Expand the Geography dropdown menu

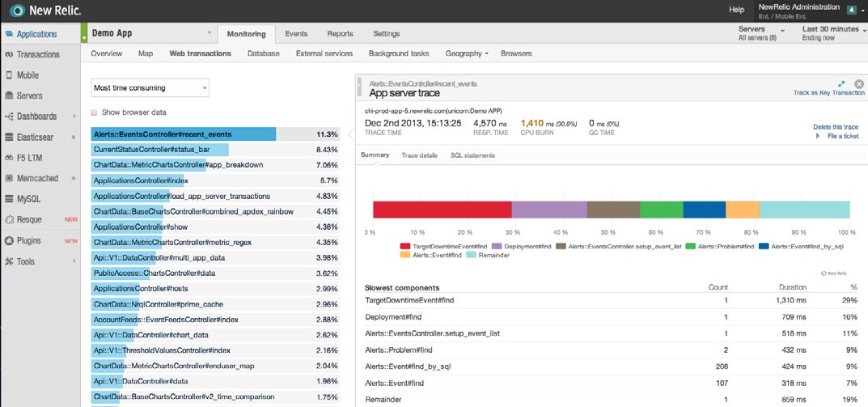pyautogui.click(x=467, y=53)
